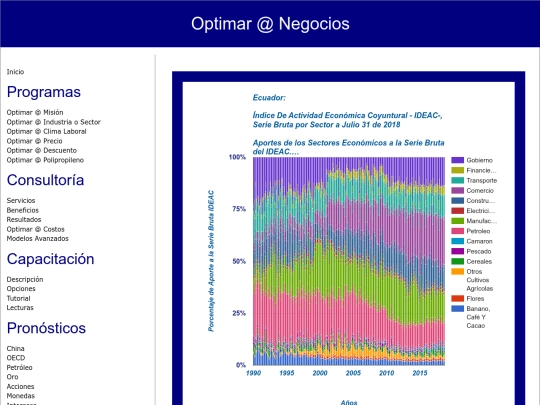Open Descripción under Capacitación
Viewport: 540px width, 405px height.
coord(25,279)
